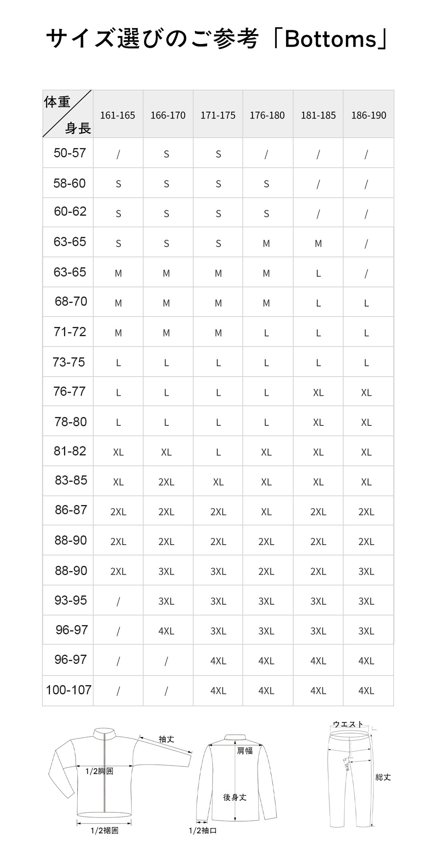
Task: Click the 1/2胸囲 chest label
Action: [100, 771]
